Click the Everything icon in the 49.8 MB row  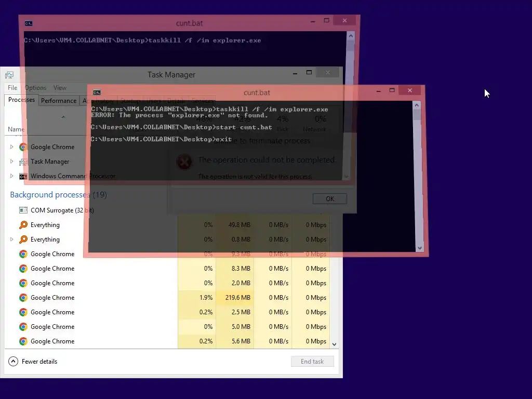pos(23,225)
